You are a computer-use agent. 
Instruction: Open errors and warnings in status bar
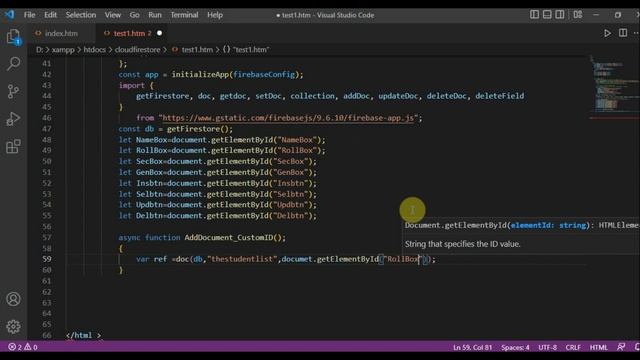[23, 347]
